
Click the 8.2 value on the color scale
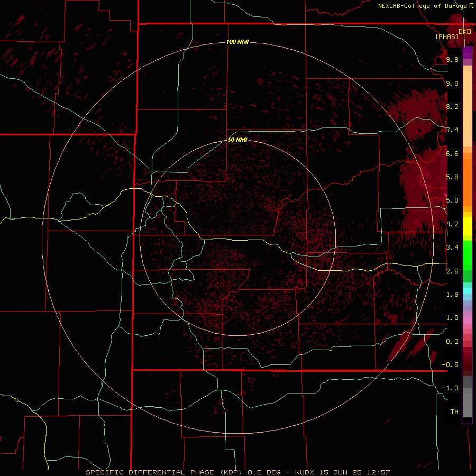point(452,106)
